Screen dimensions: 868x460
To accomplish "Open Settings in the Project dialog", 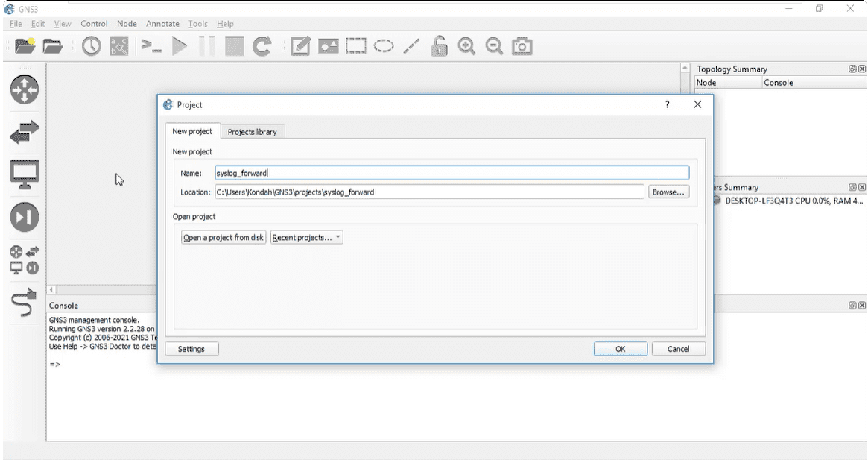I will (x=191, y=349).
